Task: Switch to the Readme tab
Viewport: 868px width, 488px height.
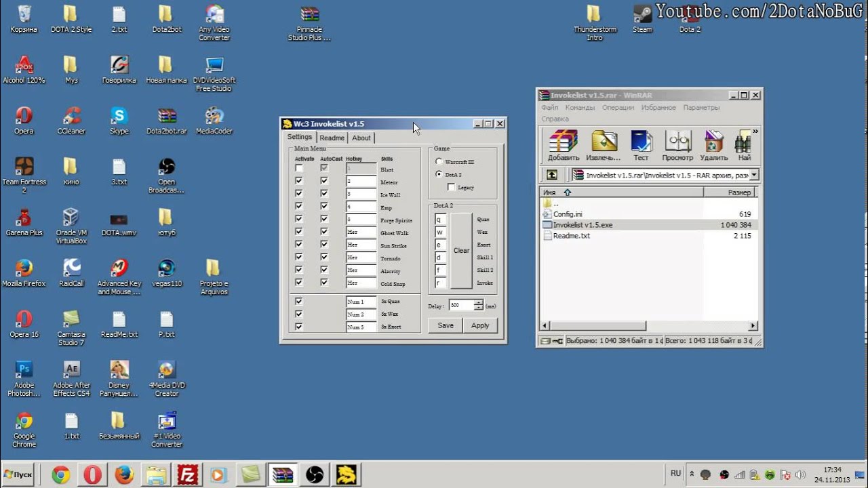Action: pos(332,138)
